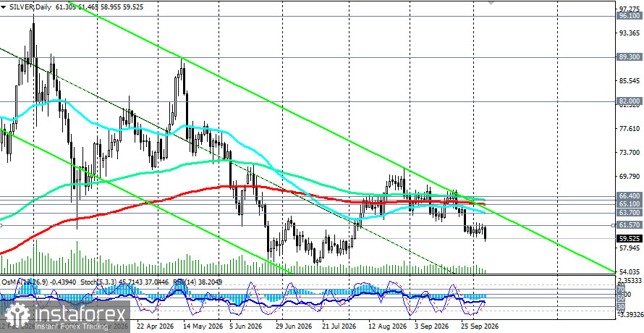Click the indicator scale value 2.35333

(x=630, y=280)
